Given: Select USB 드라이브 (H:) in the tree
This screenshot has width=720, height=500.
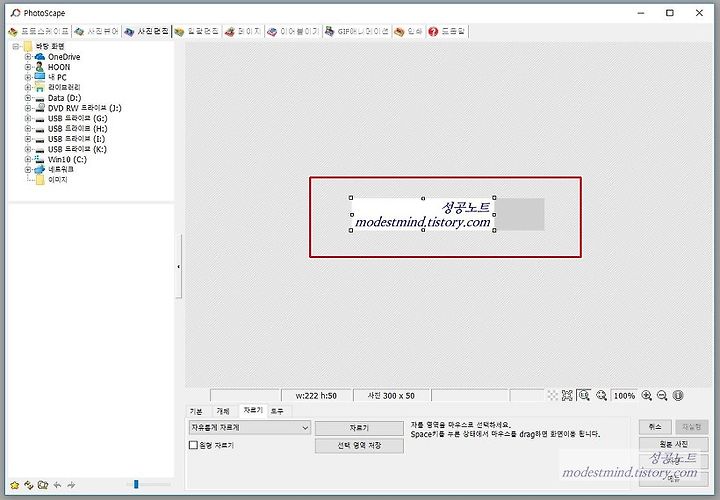Looking at the screenshot, I should coord(77,129).
